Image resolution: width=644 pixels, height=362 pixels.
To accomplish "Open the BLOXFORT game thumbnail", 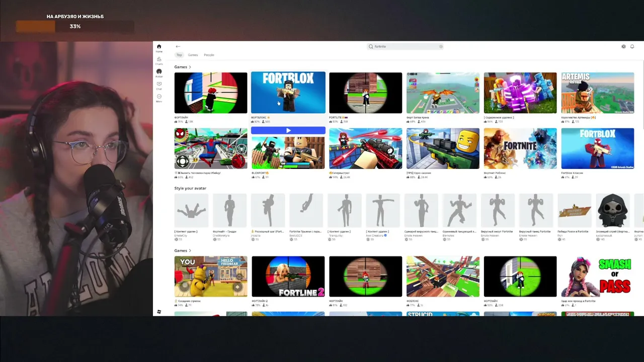I will pyautogui.click(x=288, y=152).
